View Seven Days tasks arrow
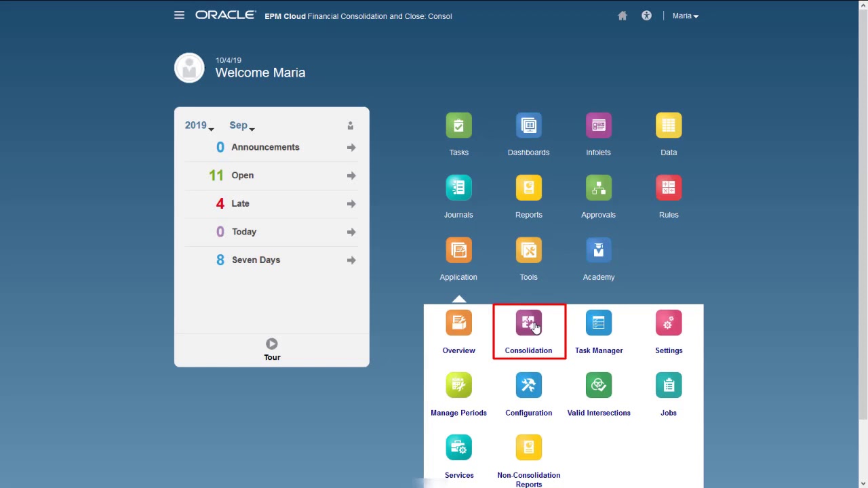This screenshot has height=488, width=868. coord(351,260)
